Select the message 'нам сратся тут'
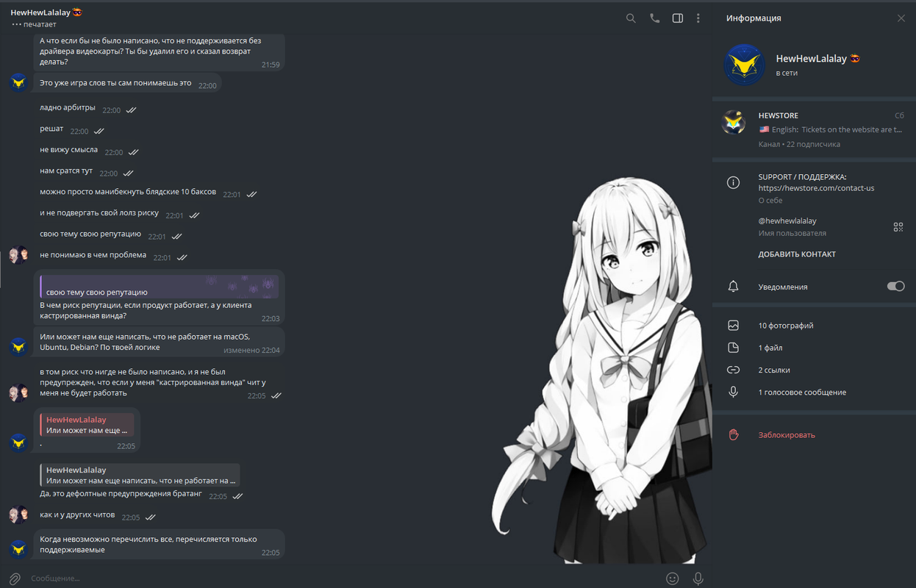The width and height of the screenshot is (916, 588). [66, 171]
